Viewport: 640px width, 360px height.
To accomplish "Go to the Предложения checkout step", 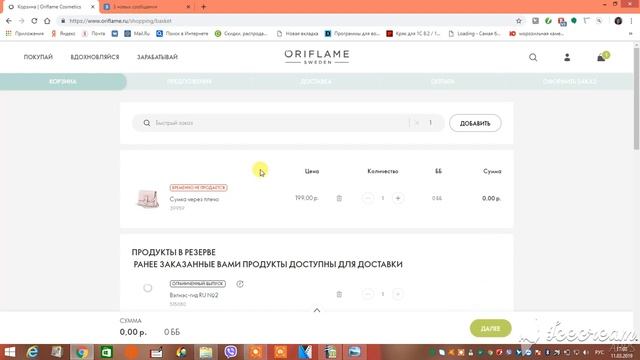I will point(189,82).
